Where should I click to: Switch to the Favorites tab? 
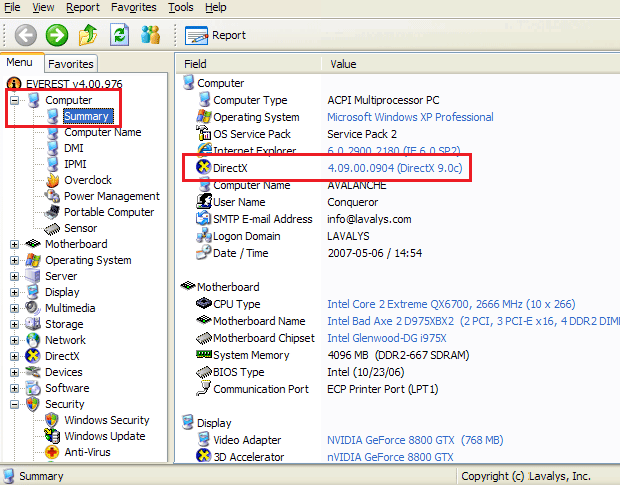71,64
